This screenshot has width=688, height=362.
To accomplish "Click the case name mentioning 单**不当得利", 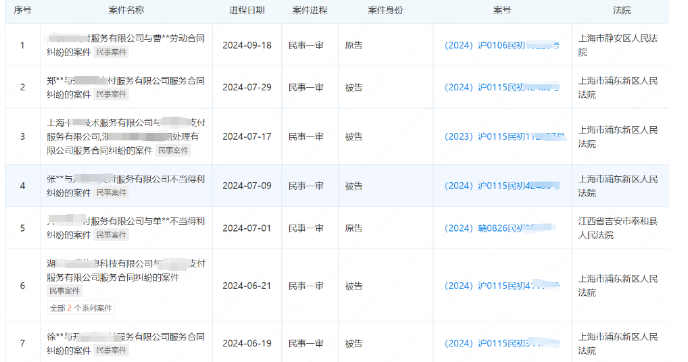I will pyautogui.click(x=125, y=228).
